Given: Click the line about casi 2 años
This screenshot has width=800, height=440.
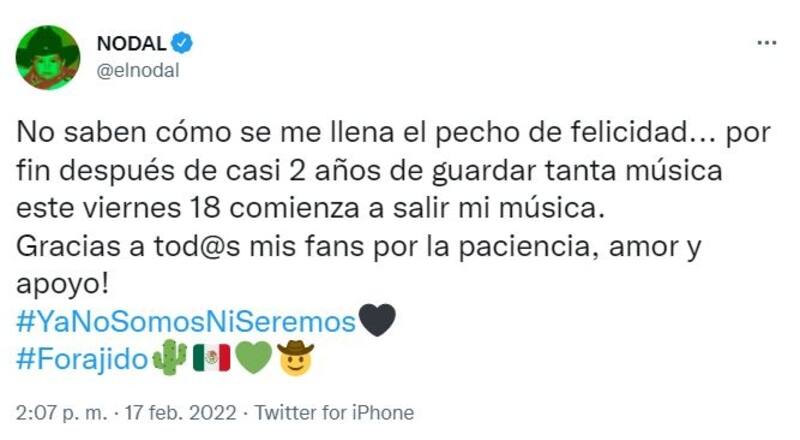Looking at the screenshot, I should 368,171.
